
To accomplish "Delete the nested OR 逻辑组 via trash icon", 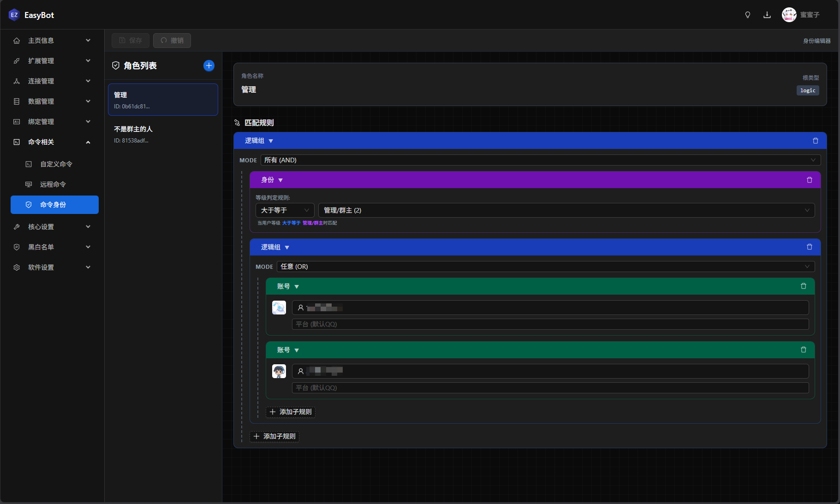I will tap(809, 247).
